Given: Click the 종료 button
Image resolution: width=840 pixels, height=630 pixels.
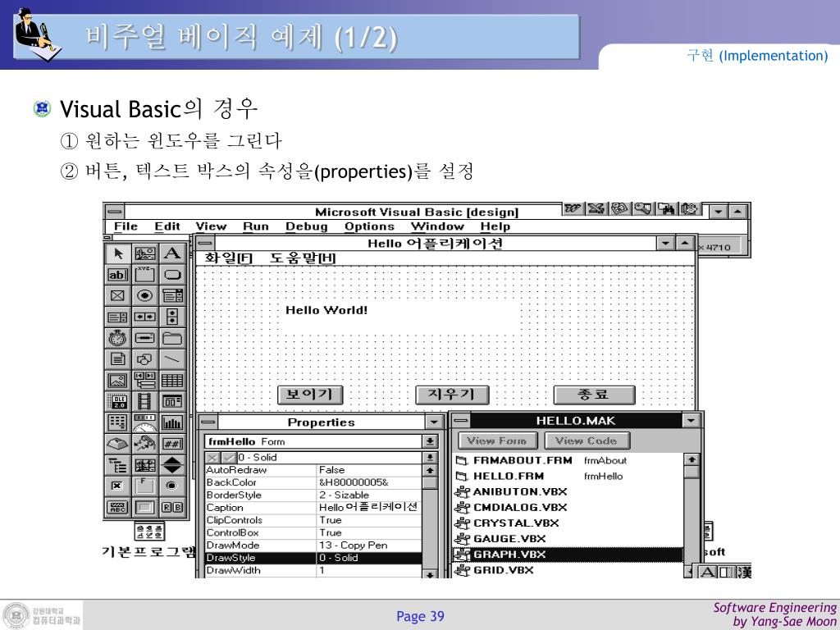Looking at the screenshot, I should tap(594, 395).
